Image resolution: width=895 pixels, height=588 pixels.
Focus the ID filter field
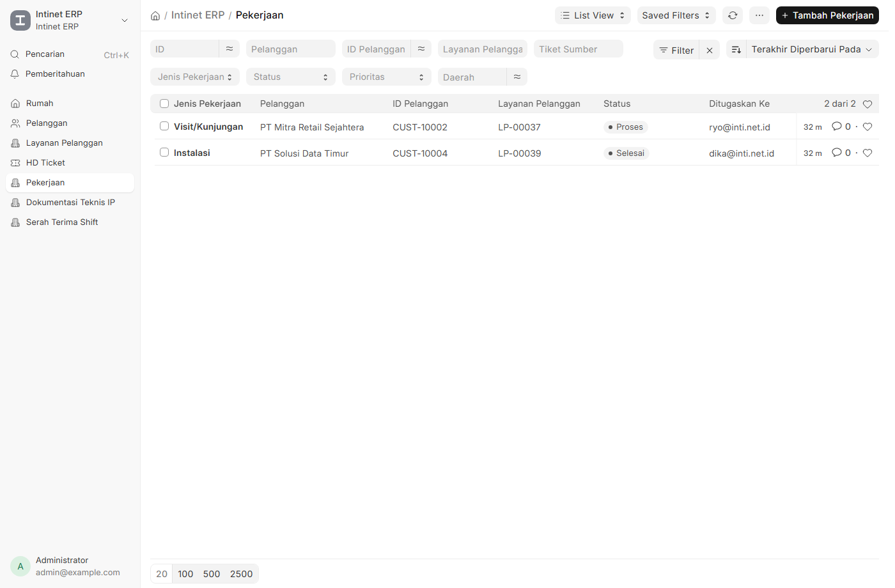185,49
